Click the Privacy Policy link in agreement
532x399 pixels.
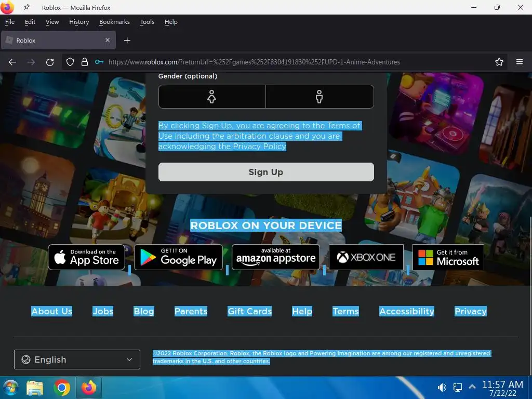pyautogui.click(x=260, y=146)
